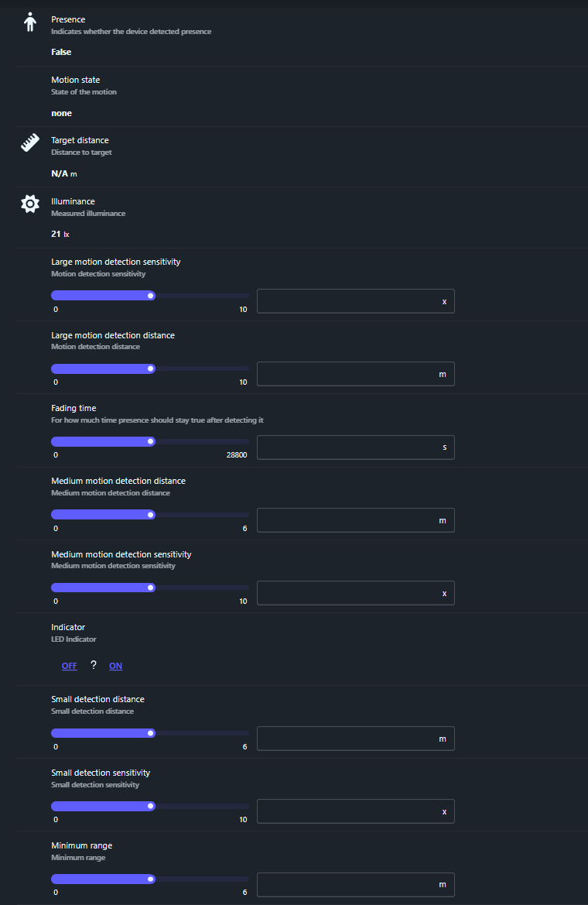Click the Medium motion detection sensitivity slider
Viewport: 588px width, 905px height.
coord(150,588)
